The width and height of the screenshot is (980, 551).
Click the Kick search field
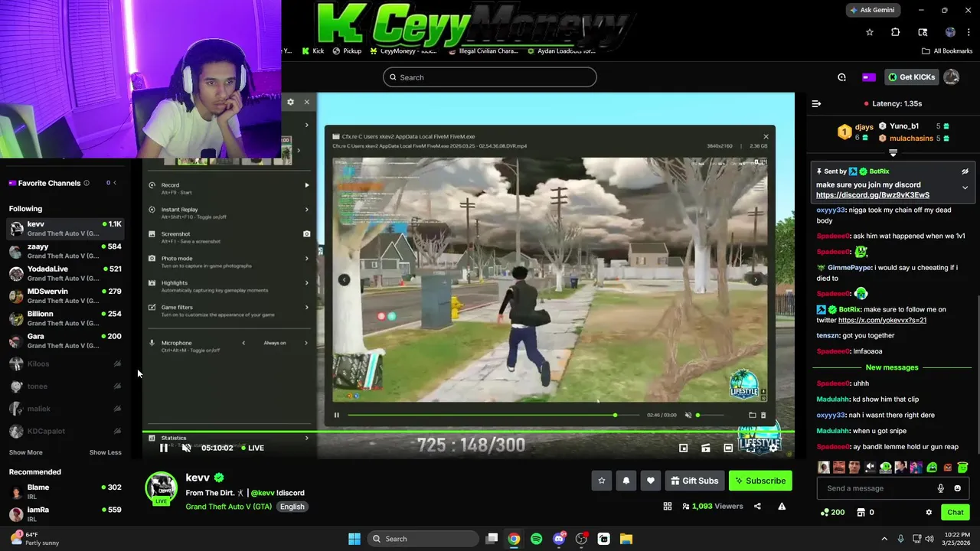(x=490, y=77)
